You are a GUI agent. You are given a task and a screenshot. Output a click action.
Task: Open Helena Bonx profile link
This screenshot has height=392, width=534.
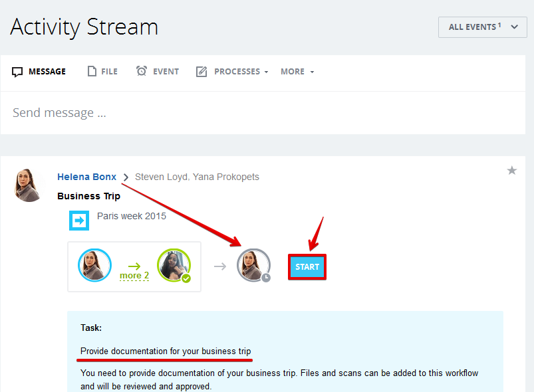click(x=87, y=177)
